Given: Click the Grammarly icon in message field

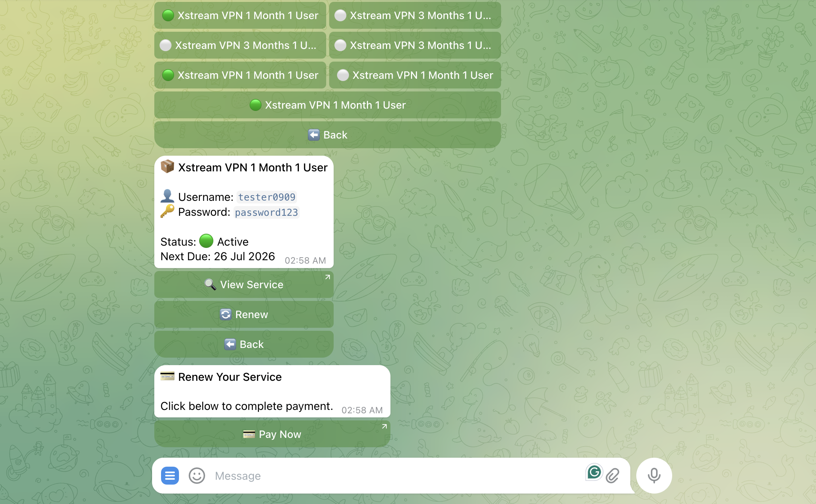Looking at the screenshot, I should coord(594,472).
